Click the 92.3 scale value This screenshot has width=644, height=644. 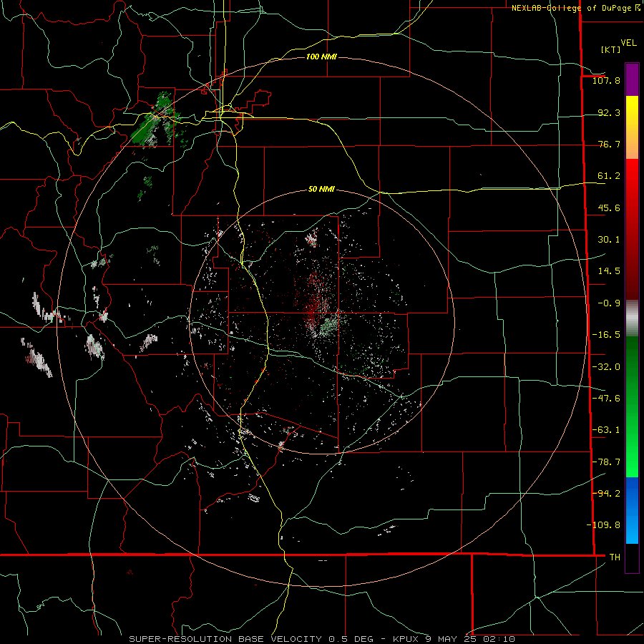pos(609,112)
